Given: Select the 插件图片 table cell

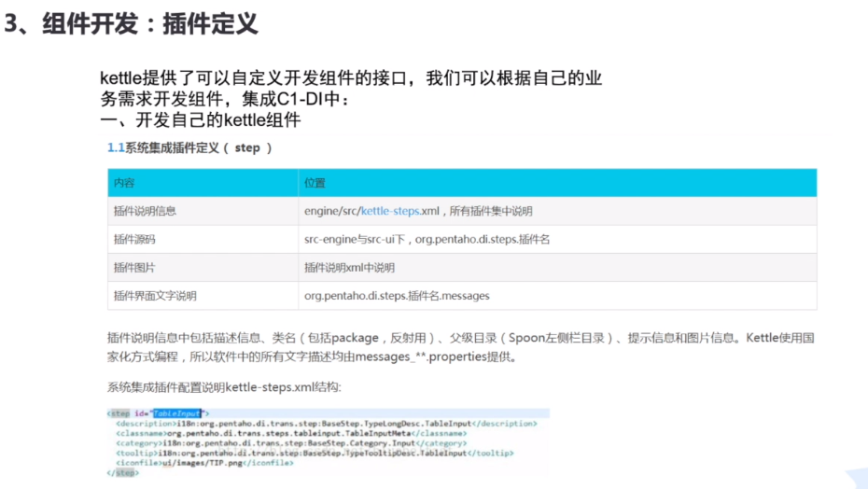Looking at the screenshot, I should point(203,268).
